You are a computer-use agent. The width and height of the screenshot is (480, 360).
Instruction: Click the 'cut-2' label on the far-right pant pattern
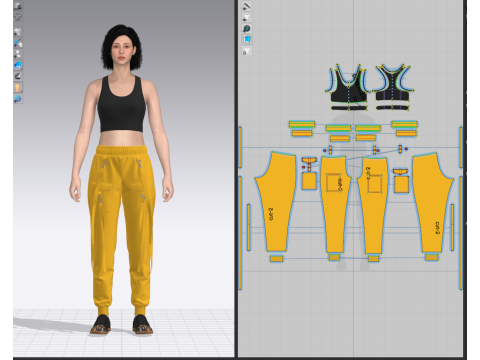(x=437, y=228)
